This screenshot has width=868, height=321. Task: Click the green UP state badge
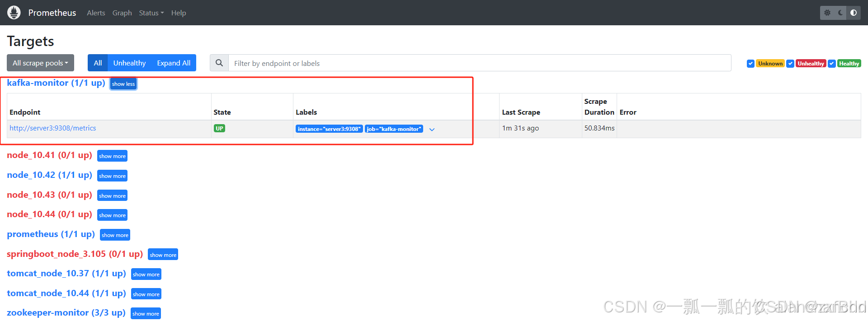(x=219, y=129)
